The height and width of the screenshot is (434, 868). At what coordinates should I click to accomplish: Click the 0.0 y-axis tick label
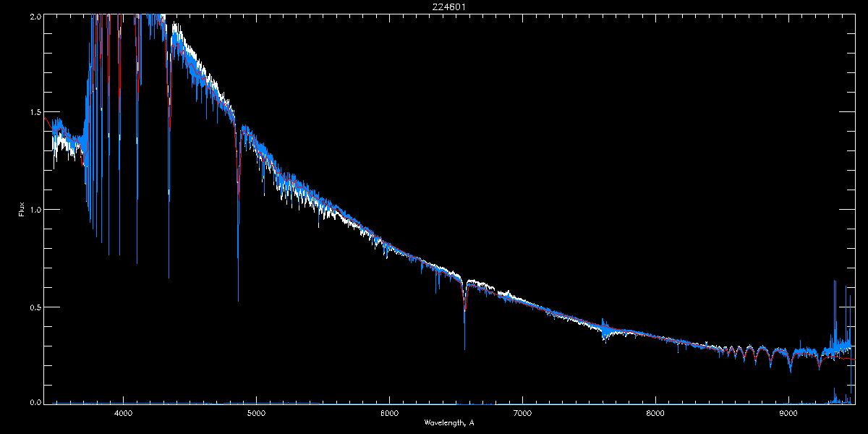coord(34,401)
